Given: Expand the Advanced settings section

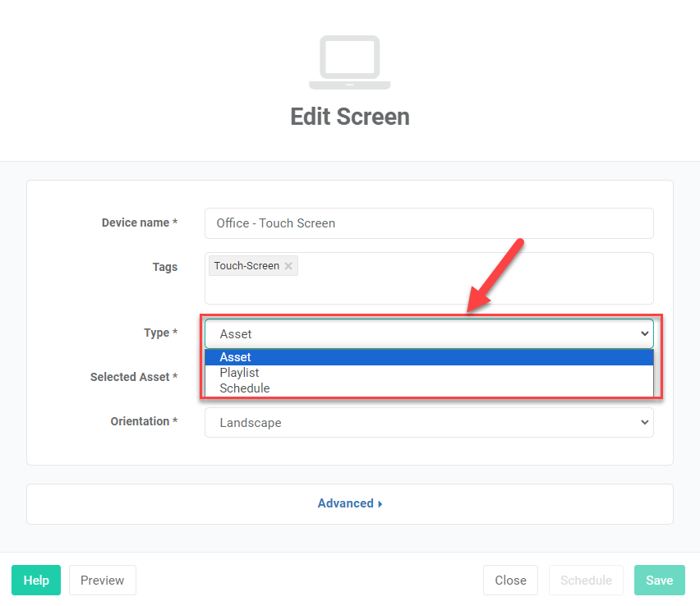Looking at the screenshot, I should pyautogui.click(x=349, y=503).
